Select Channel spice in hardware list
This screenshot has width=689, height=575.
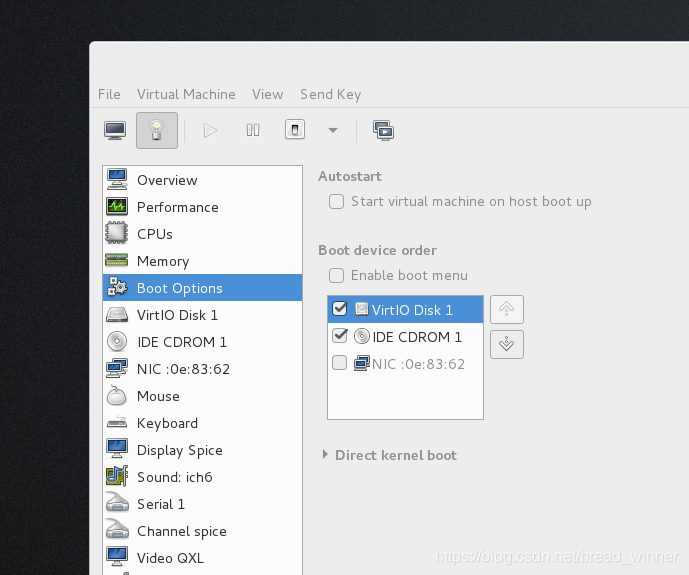[x=203, y=531]
